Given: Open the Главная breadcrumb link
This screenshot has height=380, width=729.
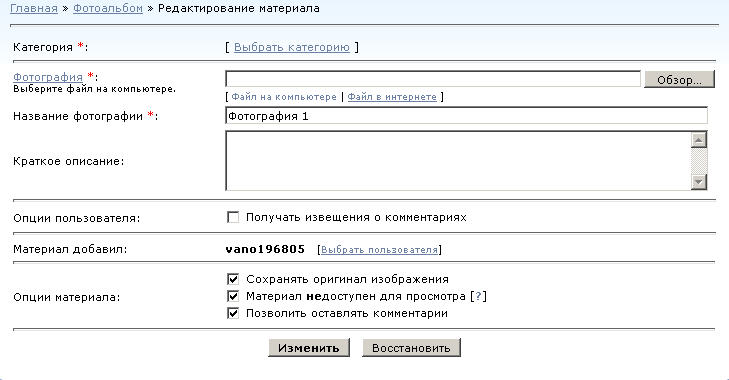Looking at the screenshot, I should (34, 8).
